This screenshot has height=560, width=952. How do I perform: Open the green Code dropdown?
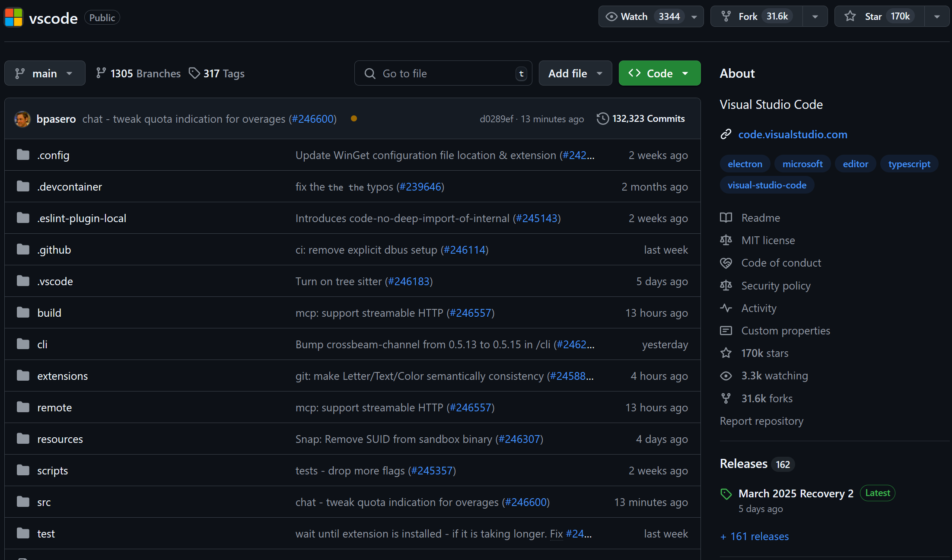click(659, 73)
